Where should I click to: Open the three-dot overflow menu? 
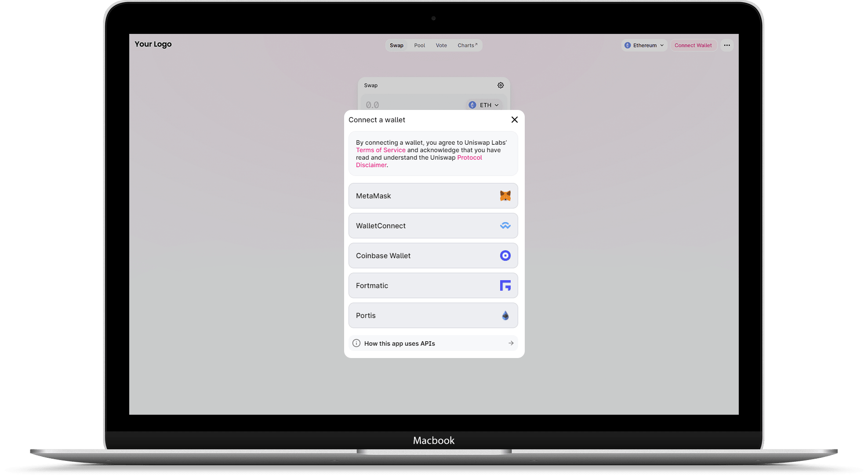click(727, 45)
